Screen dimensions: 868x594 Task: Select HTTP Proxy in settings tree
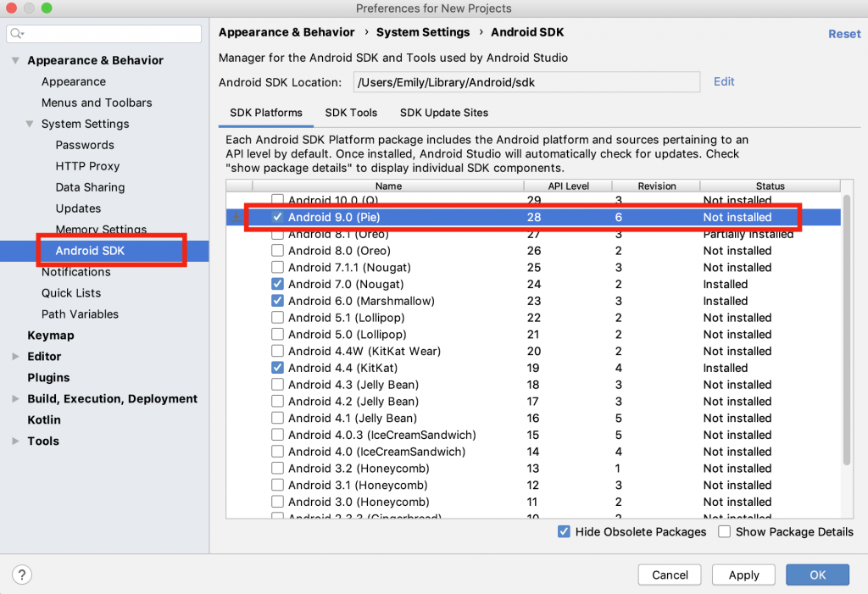pos(87,167)
